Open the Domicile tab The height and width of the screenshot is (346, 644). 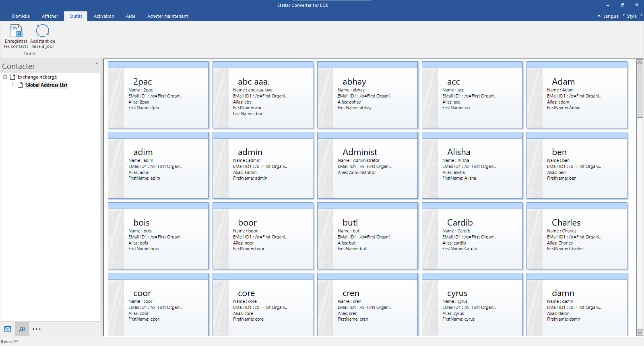pyautogui.click(x=21, y=16)
